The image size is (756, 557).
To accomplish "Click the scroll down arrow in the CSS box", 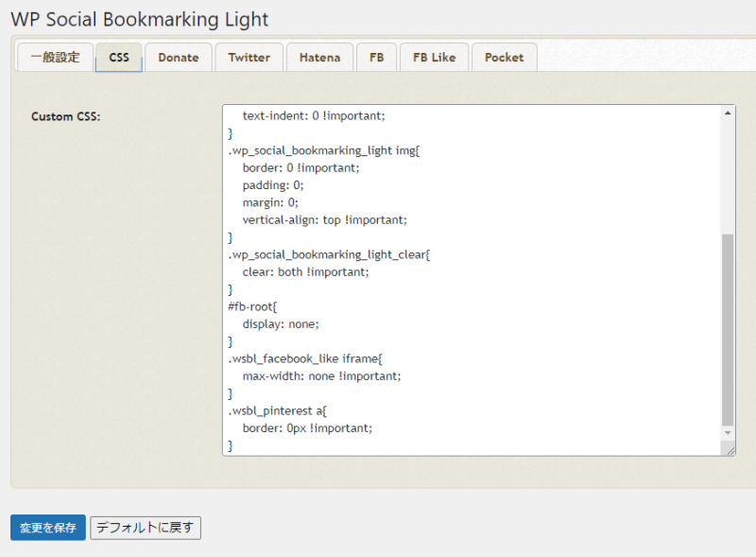I will [x=728, y=433].
